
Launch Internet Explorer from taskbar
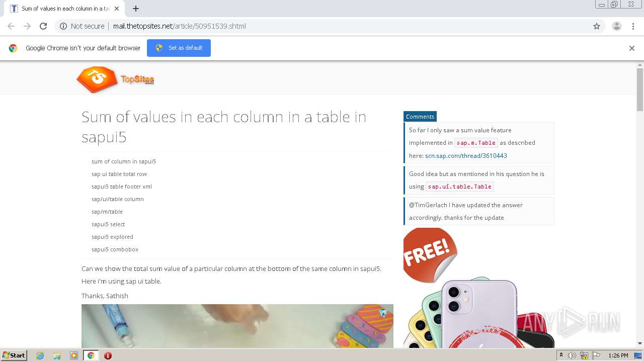(x=40, y=355)
